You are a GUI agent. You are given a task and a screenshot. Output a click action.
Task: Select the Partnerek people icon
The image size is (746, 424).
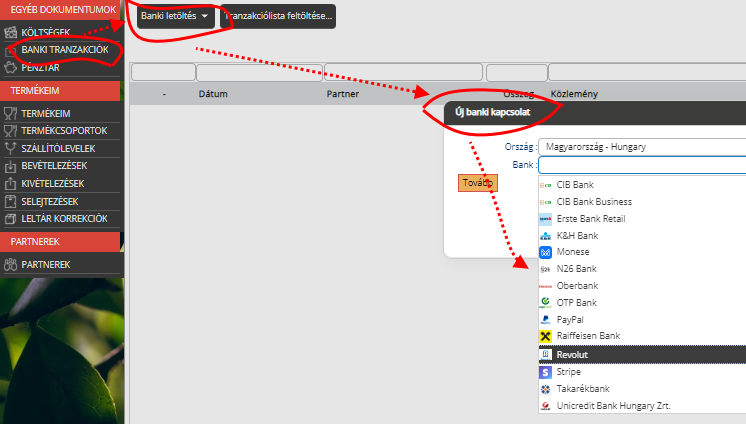tap(10, 265)
